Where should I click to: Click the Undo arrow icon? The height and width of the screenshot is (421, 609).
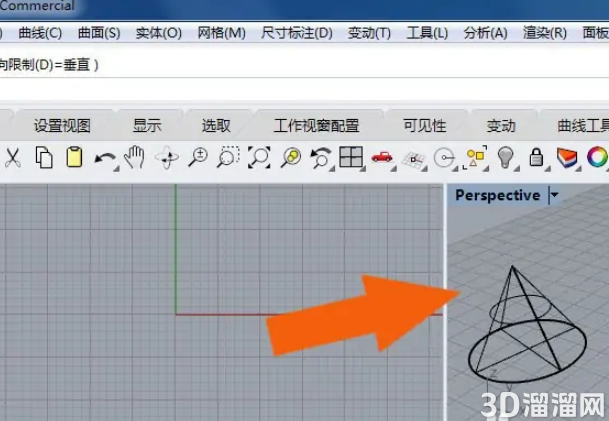(105, 159)
